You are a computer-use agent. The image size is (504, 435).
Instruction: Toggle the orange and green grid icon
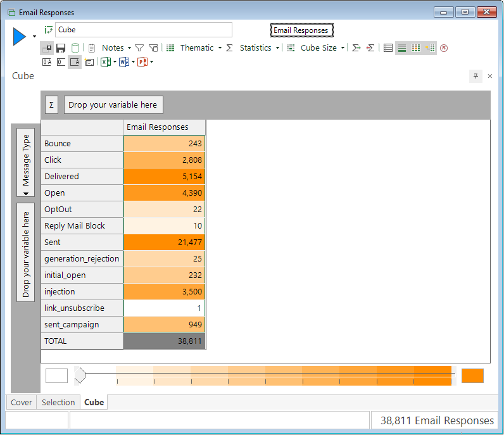point(416,48)
